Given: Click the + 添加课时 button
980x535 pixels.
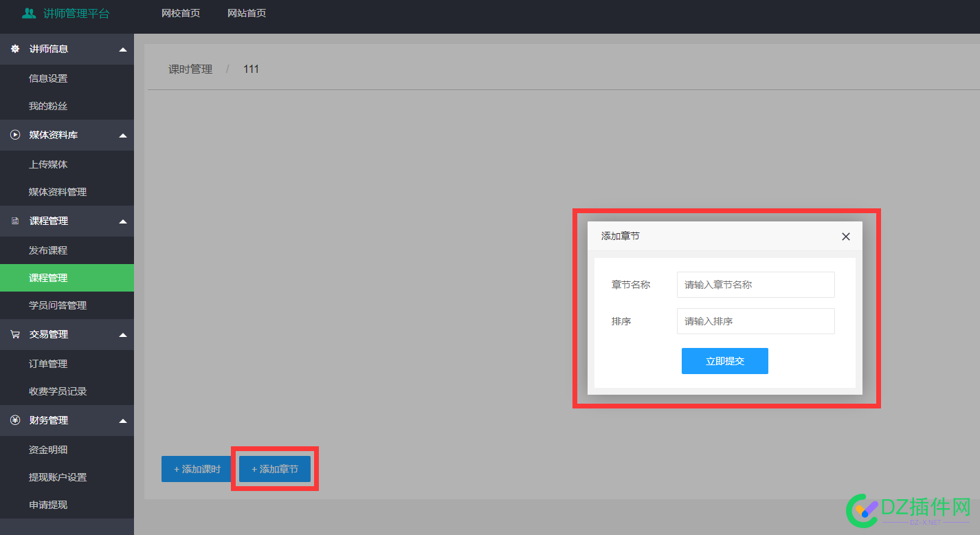Looking at the screenshot, I should pos(197,469).
